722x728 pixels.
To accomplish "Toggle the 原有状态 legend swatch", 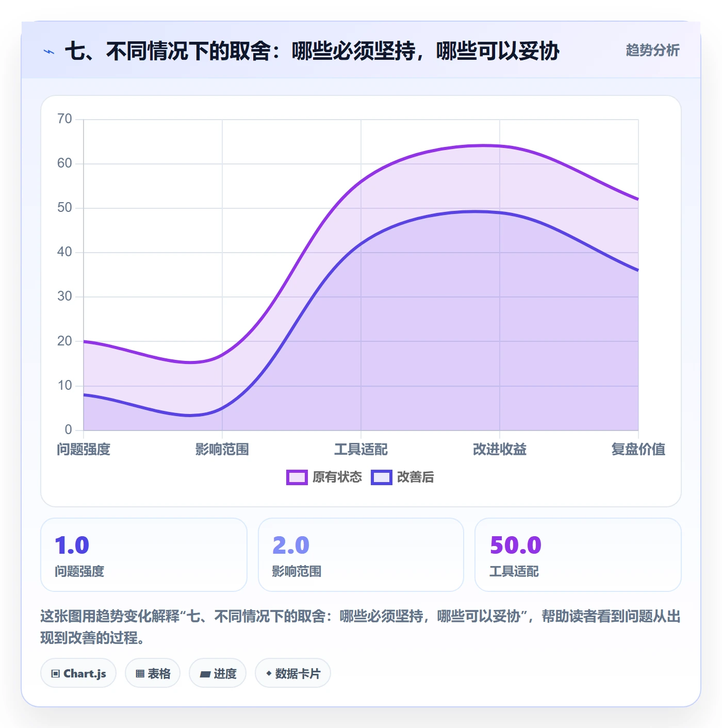I will pyautogui.click(x=297, y=477).
